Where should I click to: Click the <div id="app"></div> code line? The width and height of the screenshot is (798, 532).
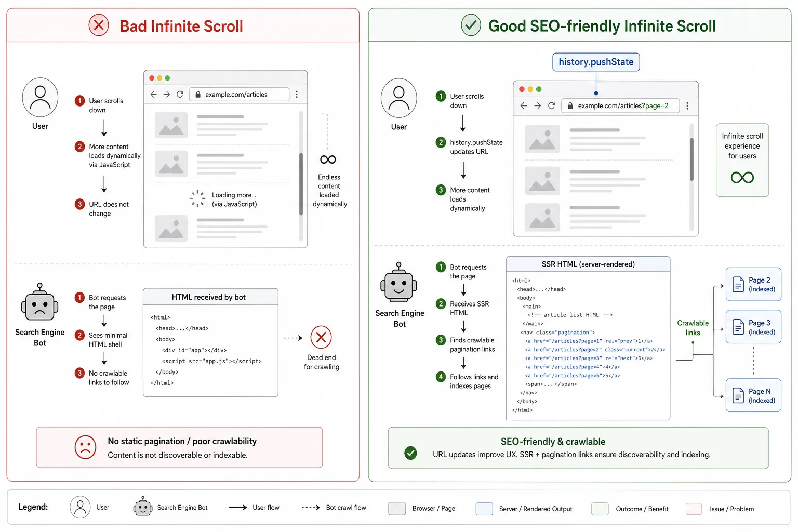tap(194, 350)
